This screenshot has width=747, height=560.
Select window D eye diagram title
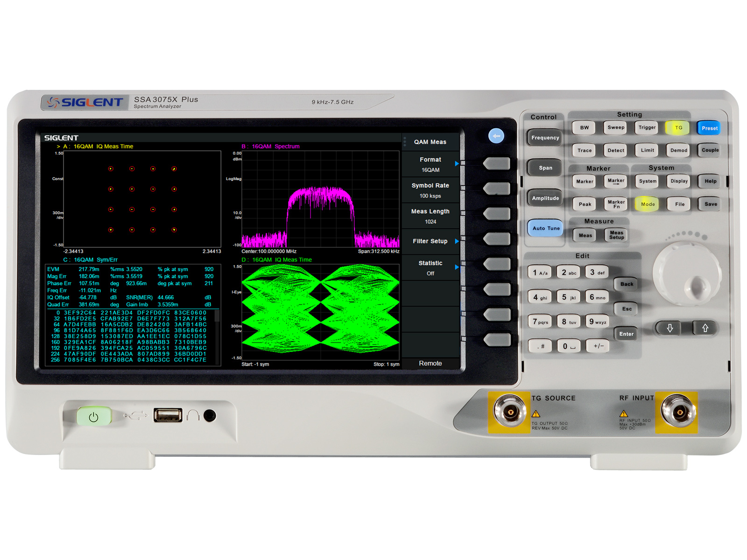point(276,260)
